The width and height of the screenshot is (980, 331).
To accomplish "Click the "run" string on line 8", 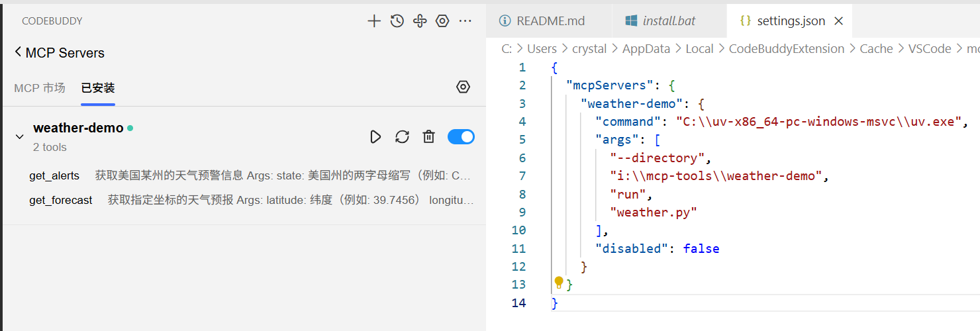I will tap(628, 194).
